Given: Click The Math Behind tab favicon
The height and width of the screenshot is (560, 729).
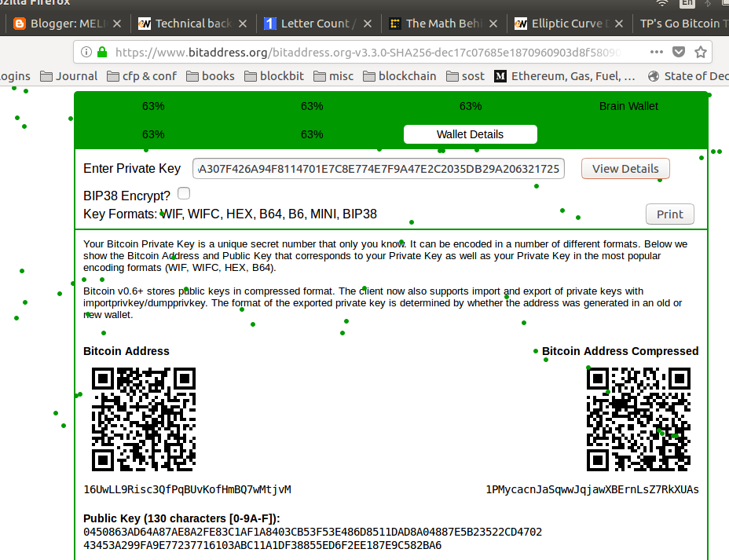Looking at the screenshot, I should [x=395, y=24].
